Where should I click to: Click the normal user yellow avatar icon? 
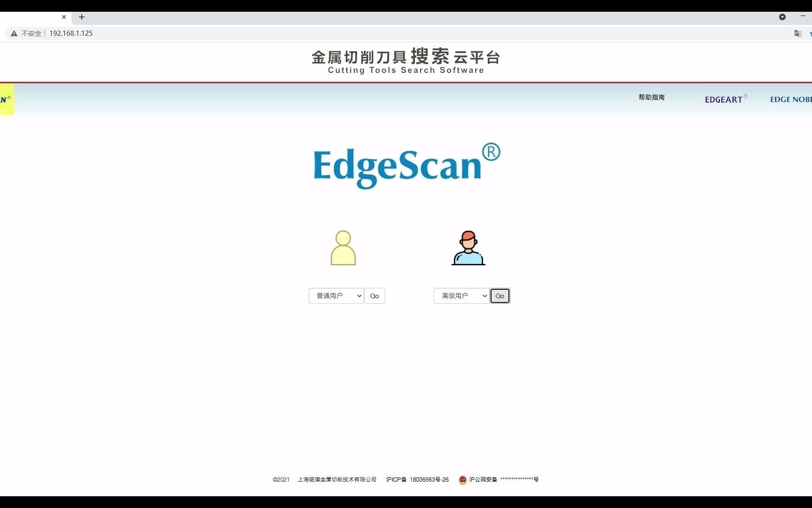[343, 248]
